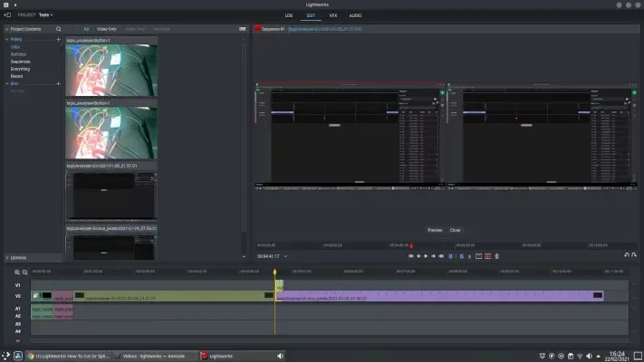This screenshot has height=362, width=644.
Task: Mark the Out point with the blue icon
Action: (x=462, y=256)
